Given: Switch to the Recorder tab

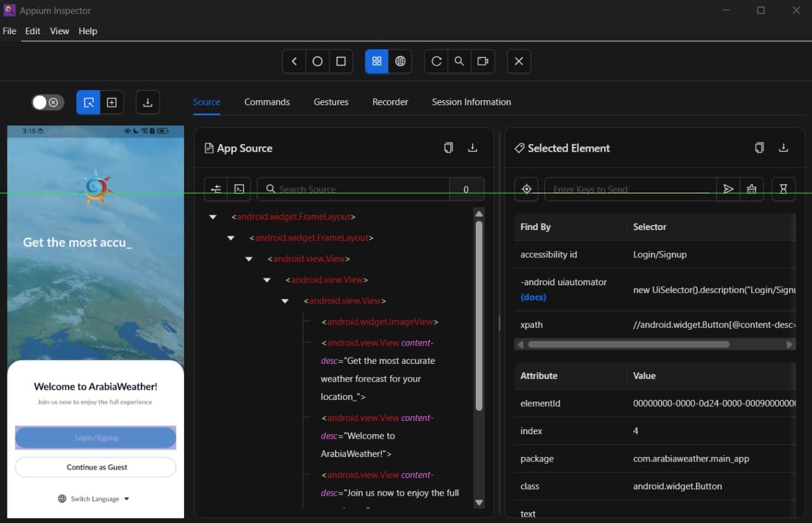Looking at the screenshot, I should click(390, 102).
